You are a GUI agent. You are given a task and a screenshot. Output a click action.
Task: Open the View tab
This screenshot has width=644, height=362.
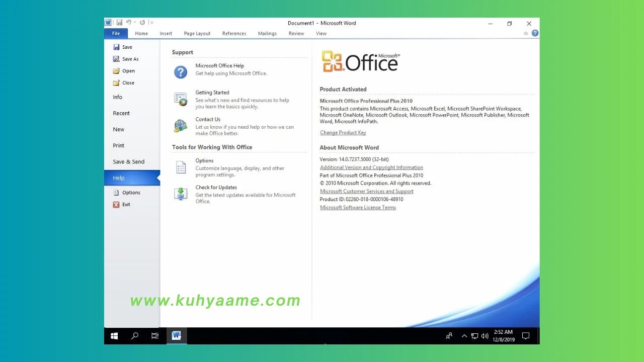(321, 34)
